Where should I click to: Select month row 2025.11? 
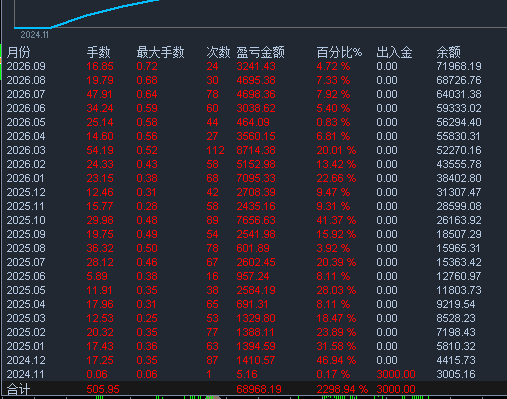pos(253,206)
